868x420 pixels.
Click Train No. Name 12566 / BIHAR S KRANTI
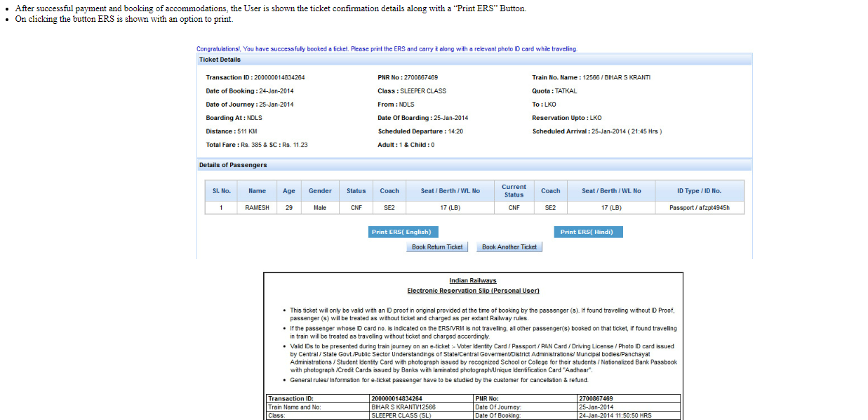[x=591, y=77]
